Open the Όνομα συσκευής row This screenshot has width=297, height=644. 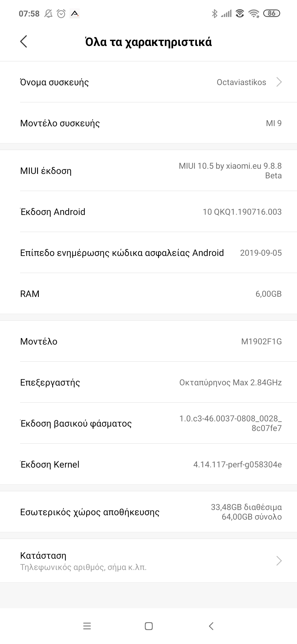(148, 82)
